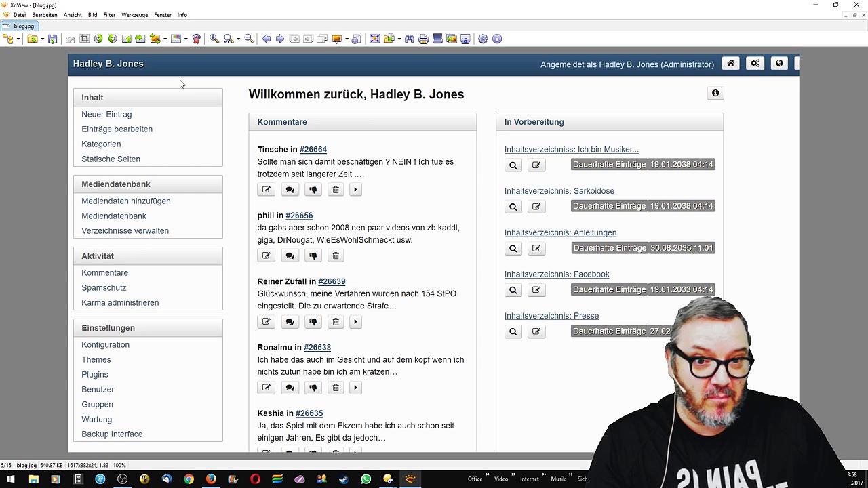Open dropdown arrow next to adjust colors icon
This screenshot has height=488, width=868.
[x=186, y=39]
